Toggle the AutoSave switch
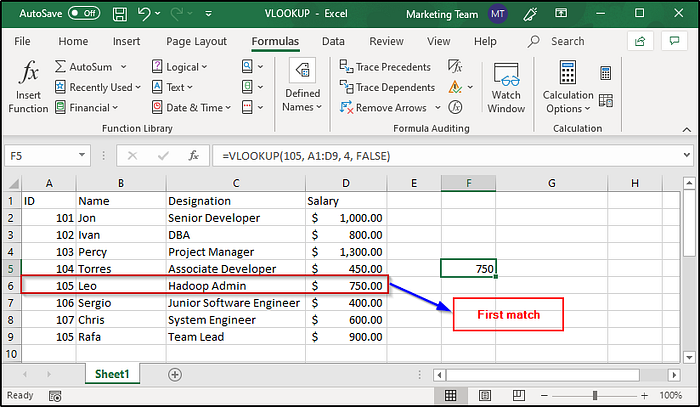Screen dimensions: 700x407 click(84, 13)
